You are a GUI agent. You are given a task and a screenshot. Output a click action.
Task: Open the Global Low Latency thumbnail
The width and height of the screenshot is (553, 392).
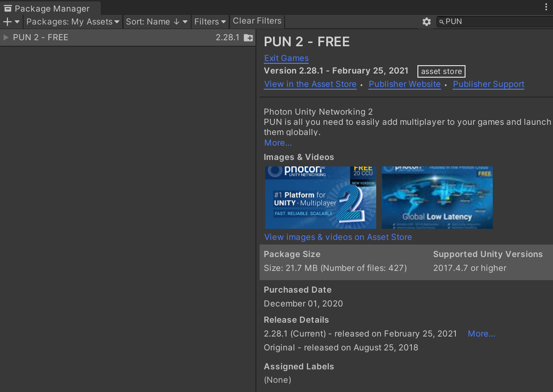[x=437, y=197]
